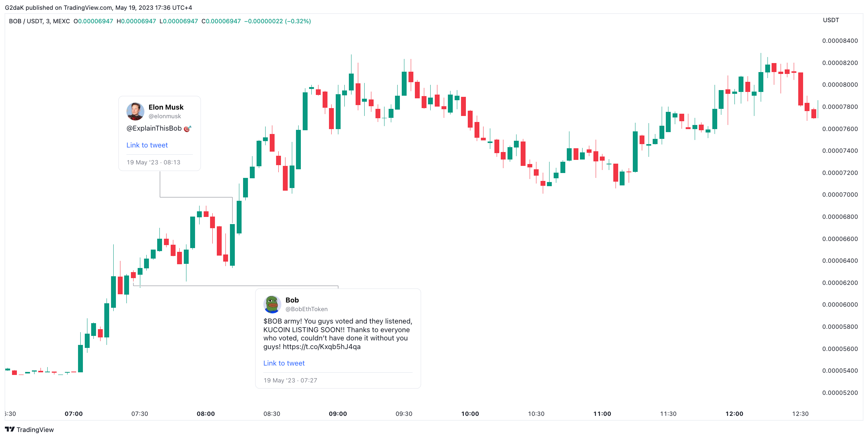Image resolution: width=868 pixels, height=438 pixels.
Task: Click the USDT currency label above the price axis
Action: coord(831,20)
